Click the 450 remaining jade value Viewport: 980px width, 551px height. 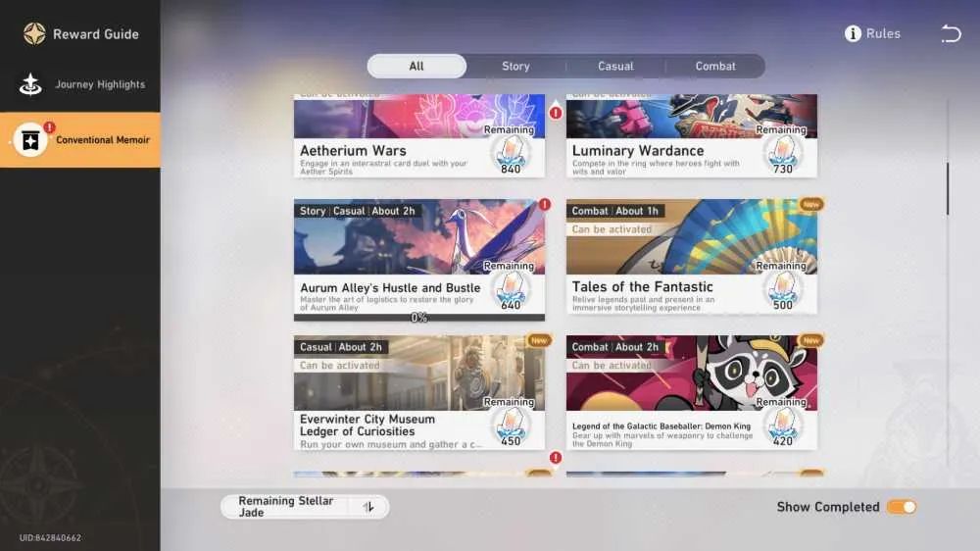click(510, 441)
